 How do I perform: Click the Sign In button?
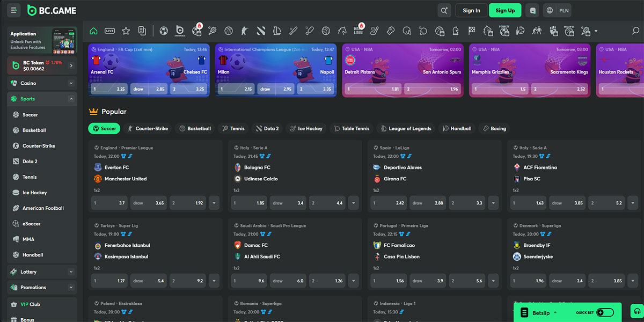pyautogui.click(x=471, y=10)
